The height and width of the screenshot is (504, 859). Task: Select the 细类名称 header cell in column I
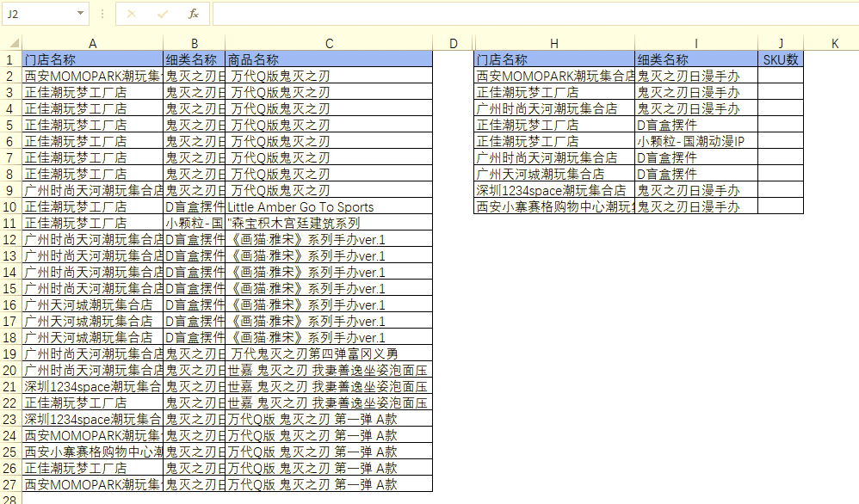pyautogui.click(x=696, y=59)
